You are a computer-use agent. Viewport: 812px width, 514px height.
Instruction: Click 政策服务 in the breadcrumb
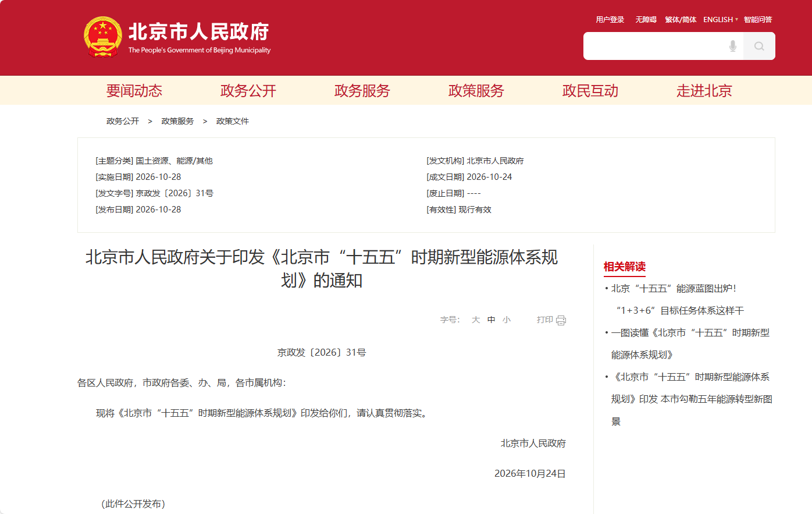point(177,121)
